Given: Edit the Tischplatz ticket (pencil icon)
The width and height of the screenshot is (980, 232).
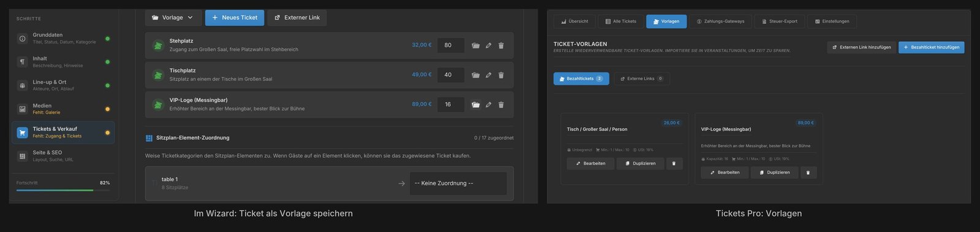Looking at the screenshot, I should point(488,75).
